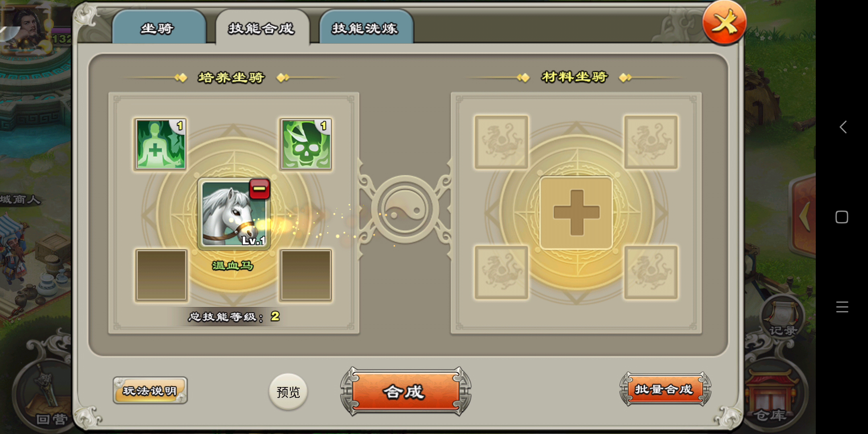The height and width of the screenshot is (434, 868).
Task: Click the round 预览 preview button
Action: click(288, 392)
